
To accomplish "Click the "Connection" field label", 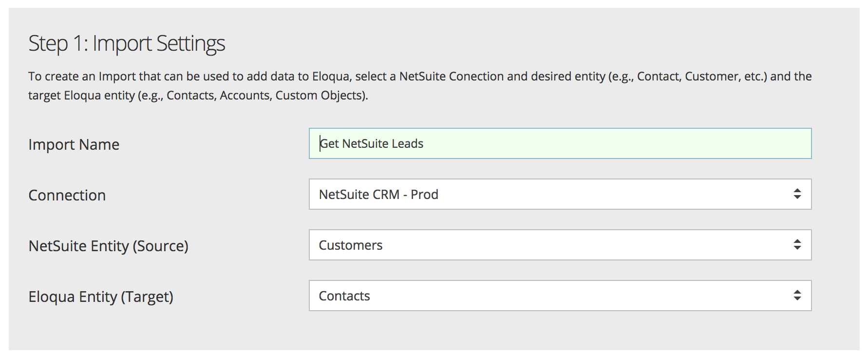I will [x=67, y=196].
